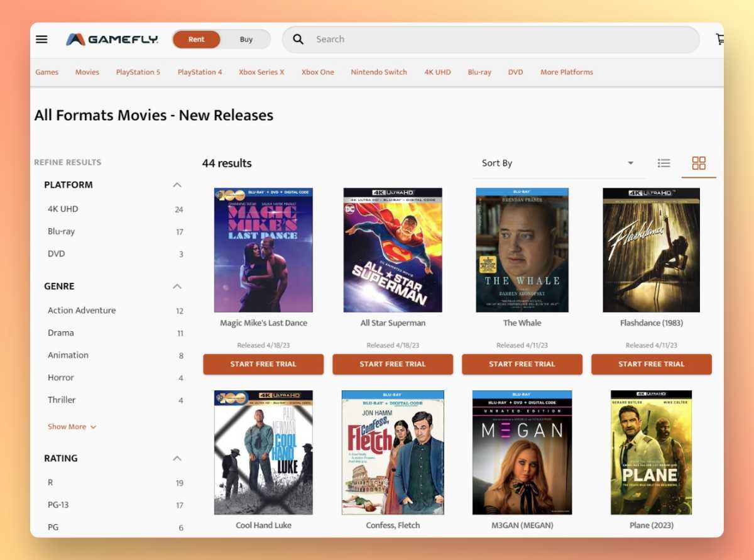Screen dimensions: 754x560
Task: Click the search magnifier icon
Action: [298, 39]
